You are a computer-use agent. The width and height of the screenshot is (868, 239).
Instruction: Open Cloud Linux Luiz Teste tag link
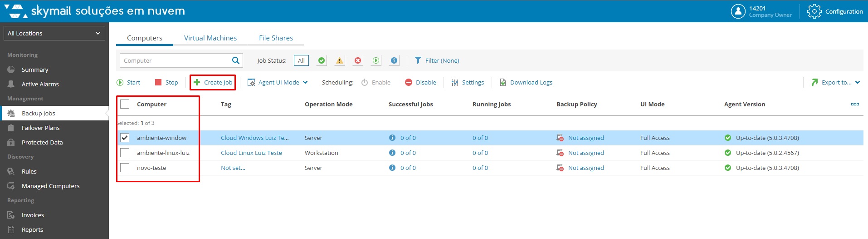pyautogui.click(x=251, y=153)
